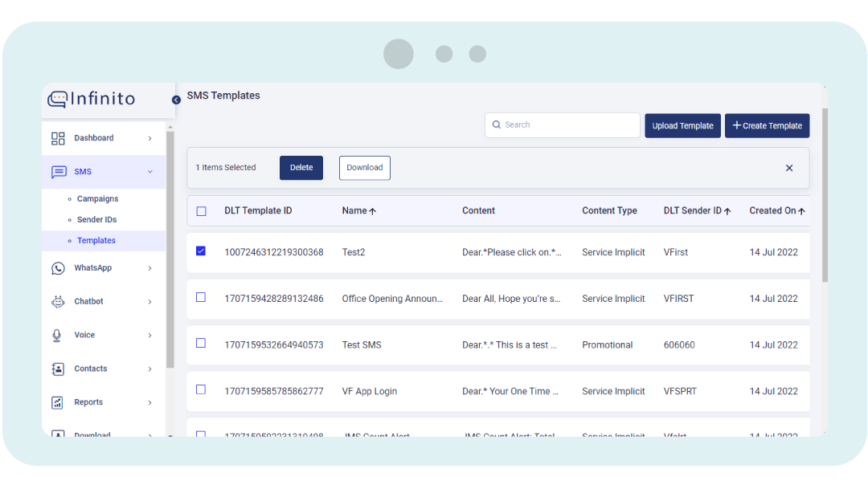Delete the selected template
The image size is (868, 489).
pos(301,168)
